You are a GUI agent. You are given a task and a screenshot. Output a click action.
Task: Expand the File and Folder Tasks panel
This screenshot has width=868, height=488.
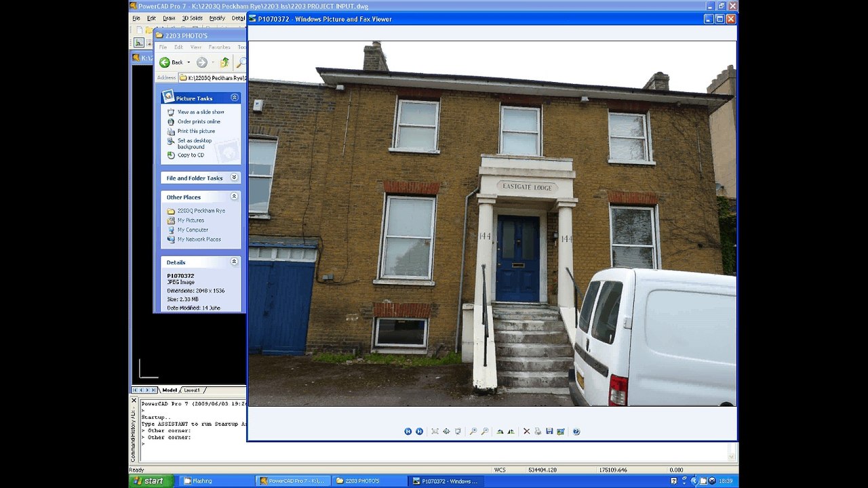tap(235, 178)
